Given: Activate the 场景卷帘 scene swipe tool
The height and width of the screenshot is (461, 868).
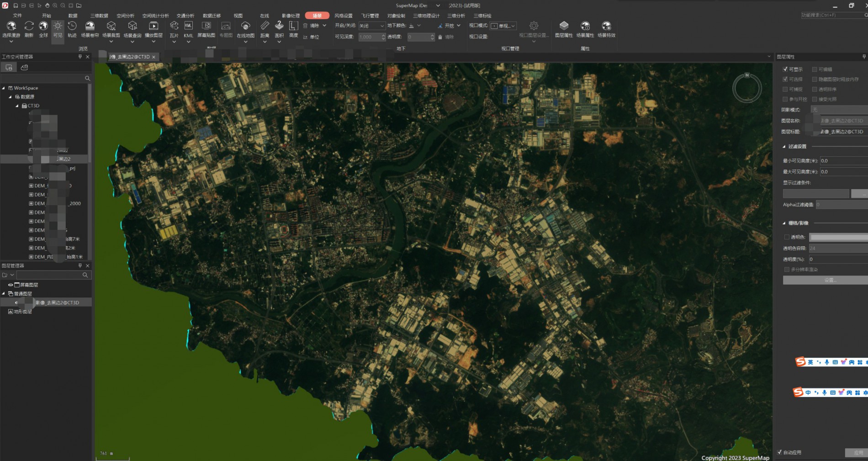Looking at the screenshot, I should pyautogui.click(x=90, y=30).
